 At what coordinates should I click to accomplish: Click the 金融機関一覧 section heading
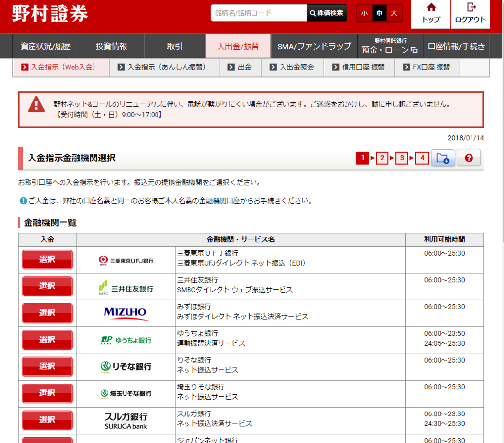[x=50, y=223]
